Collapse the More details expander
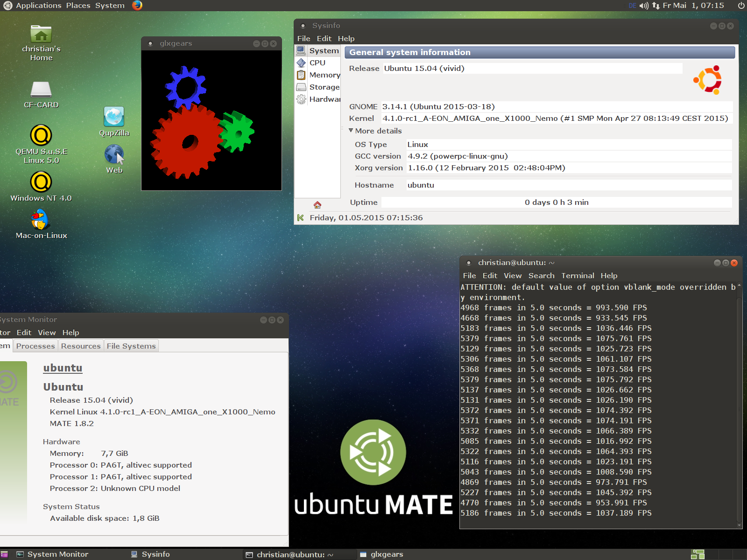Viewport: 747px width, 560px height. [351, 131]
